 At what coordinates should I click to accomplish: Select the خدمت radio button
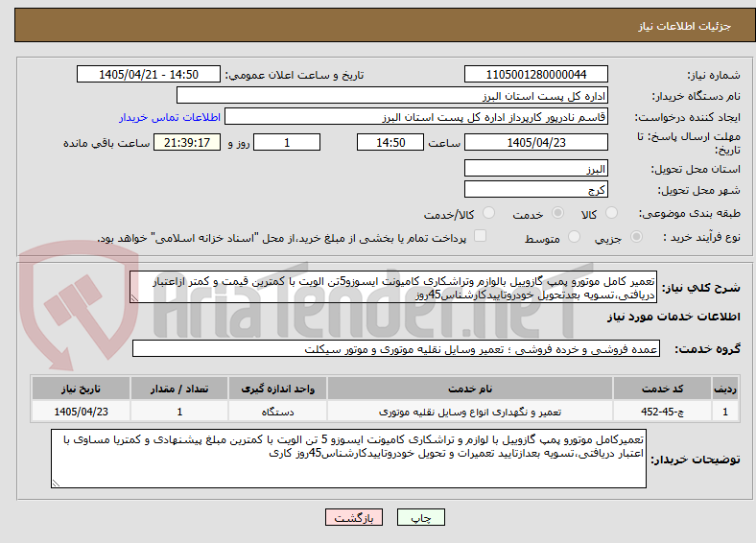pos(557,213)
